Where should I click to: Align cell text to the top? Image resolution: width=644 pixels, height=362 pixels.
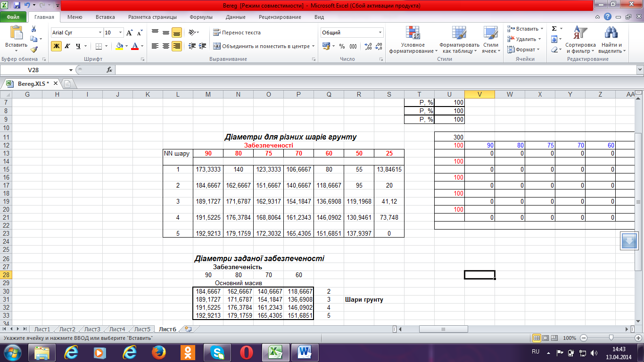[x=155, y=33]
